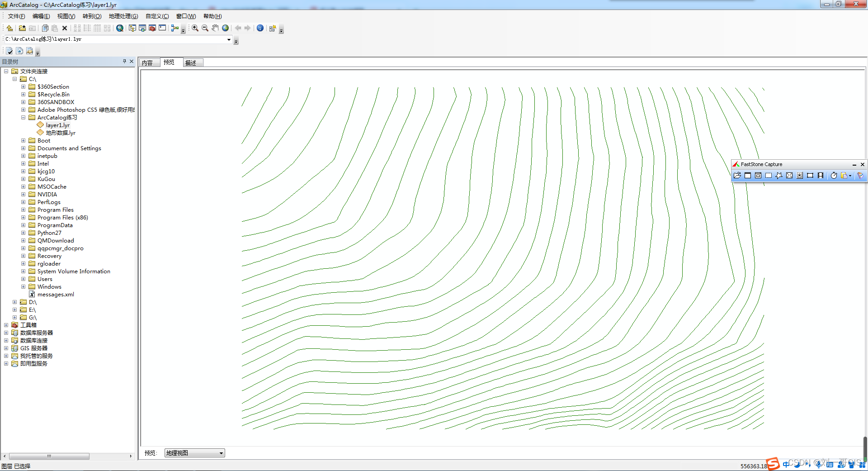The height and width of the screenshot is (471, 868).
Task: Switch to the 描述 tab
Action: pos(191,63)
